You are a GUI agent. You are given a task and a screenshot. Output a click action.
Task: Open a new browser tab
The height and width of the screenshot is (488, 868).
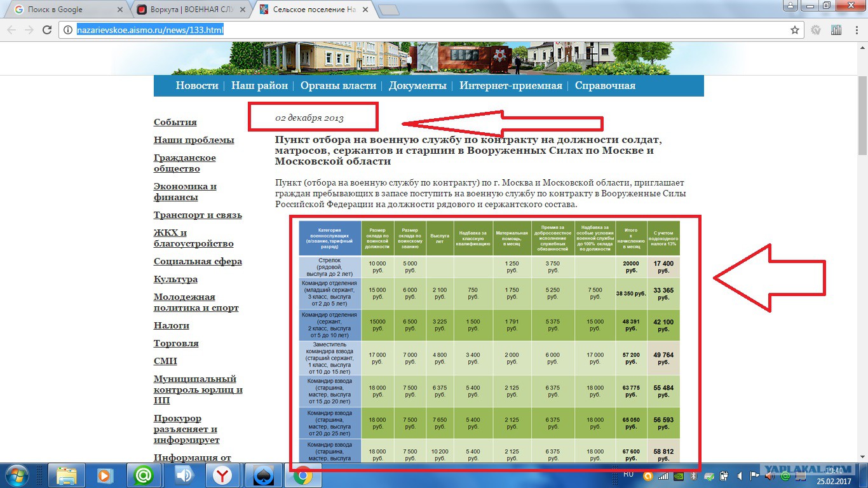click(x=389, y=10)
